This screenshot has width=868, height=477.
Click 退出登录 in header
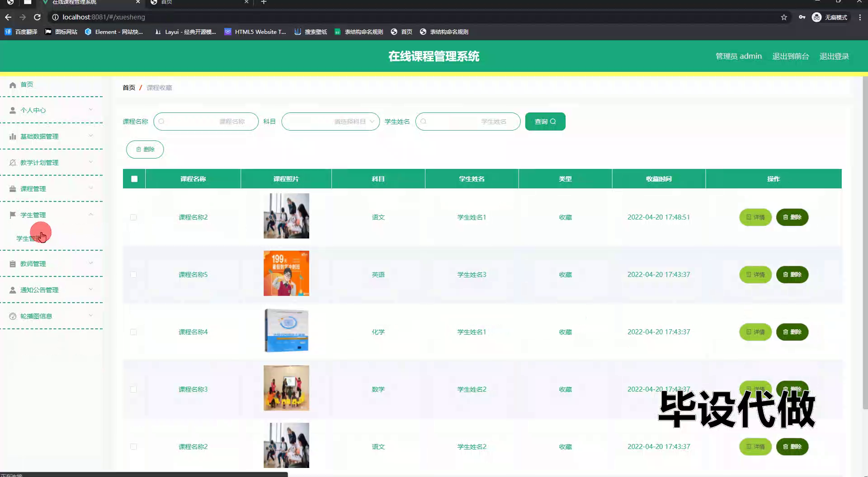tap(834, 56)
